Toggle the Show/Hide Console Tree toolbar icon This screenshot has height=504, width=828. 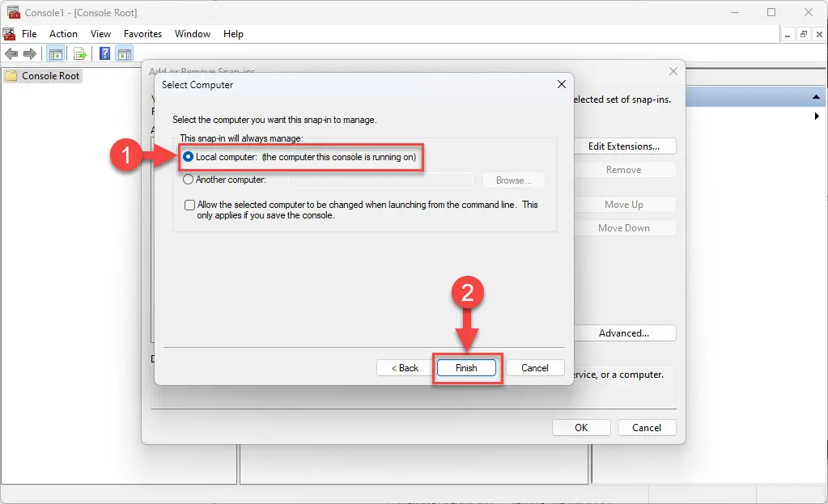[55, 54]
